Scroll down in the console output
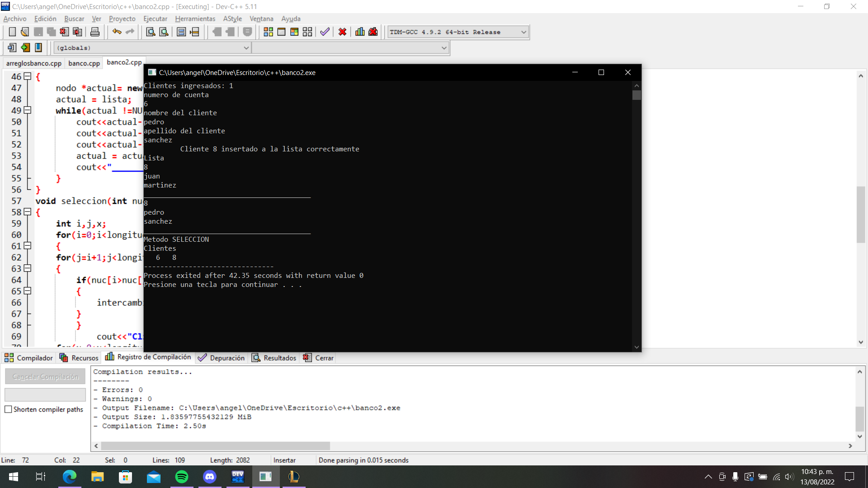The height and width of the screenshot is (488, 868). coord(637,347)
